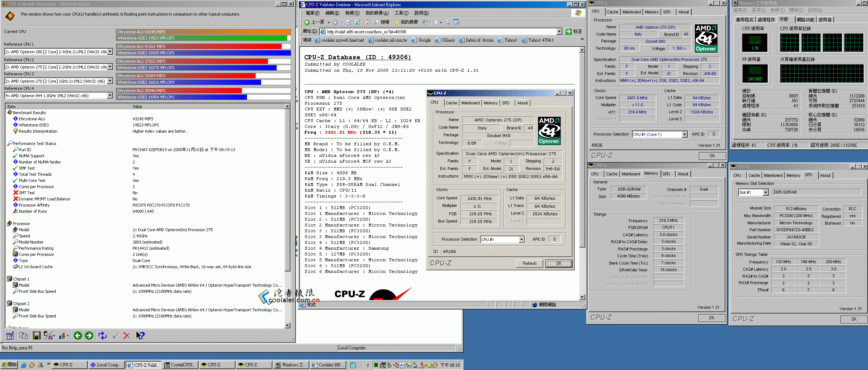Screen dimensions: 868x370
Task: Switch to Mainboard tab in top CPU-Z window
Action: tap(632, 12)
